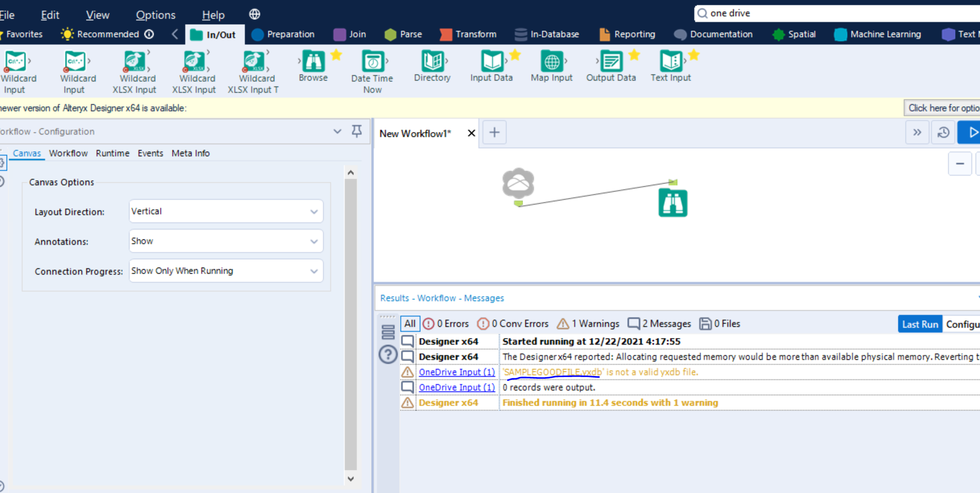This screenshot has width=980, height=493.
Task: Open the Parse tool category
Action: click(403, 34)
